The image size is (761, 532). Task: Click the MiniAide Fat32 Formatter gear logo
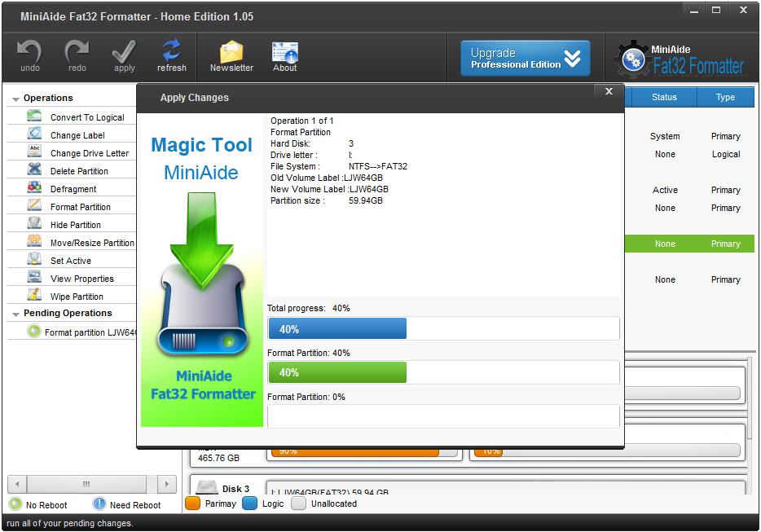633,60
